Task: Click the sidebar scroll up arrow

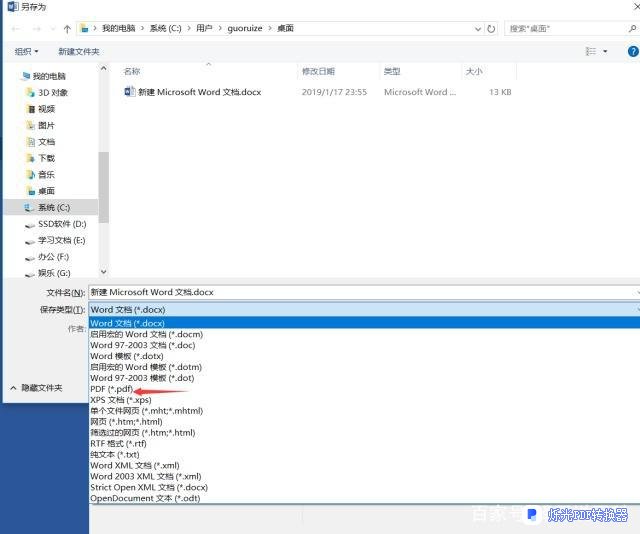Action: [104, 68]
